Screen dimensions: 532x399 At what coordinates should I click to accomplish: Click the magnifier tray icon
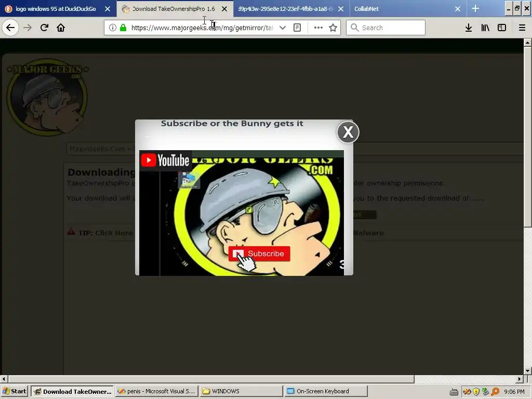[495, 392]
